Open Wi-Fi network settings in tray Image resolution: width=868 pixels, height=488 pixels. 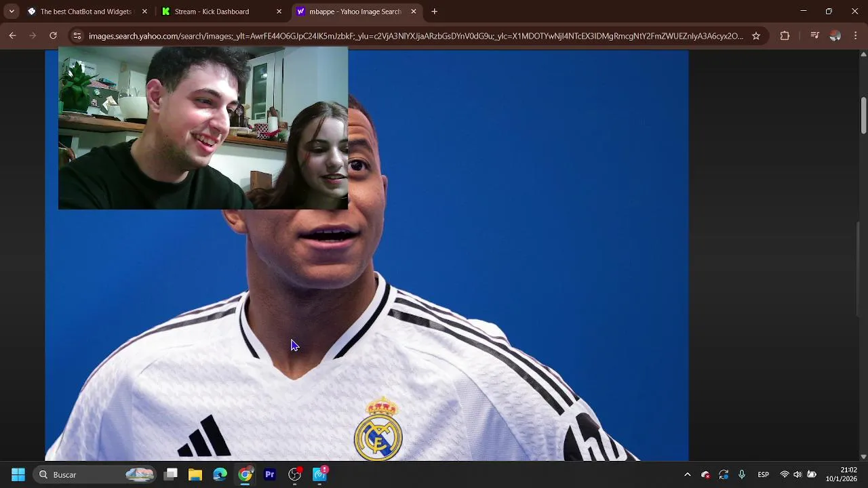coord(785,474)
